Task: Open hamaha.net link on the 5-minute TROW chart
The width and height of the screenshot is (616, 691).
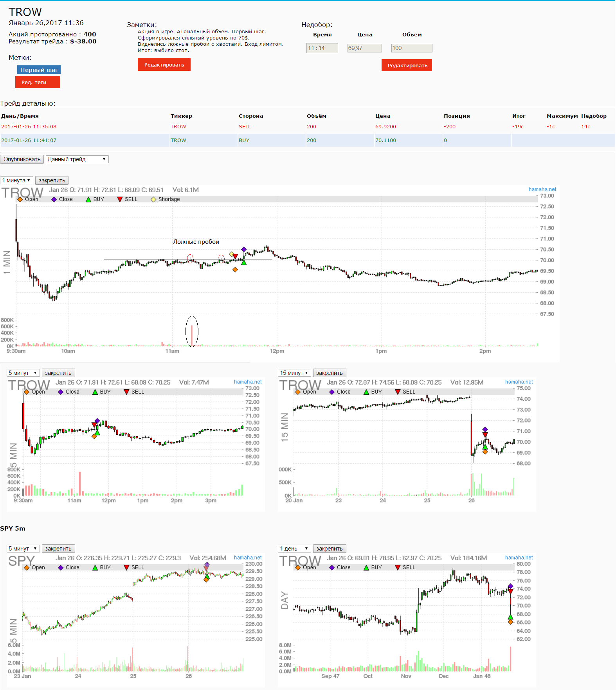Action: 248,382
